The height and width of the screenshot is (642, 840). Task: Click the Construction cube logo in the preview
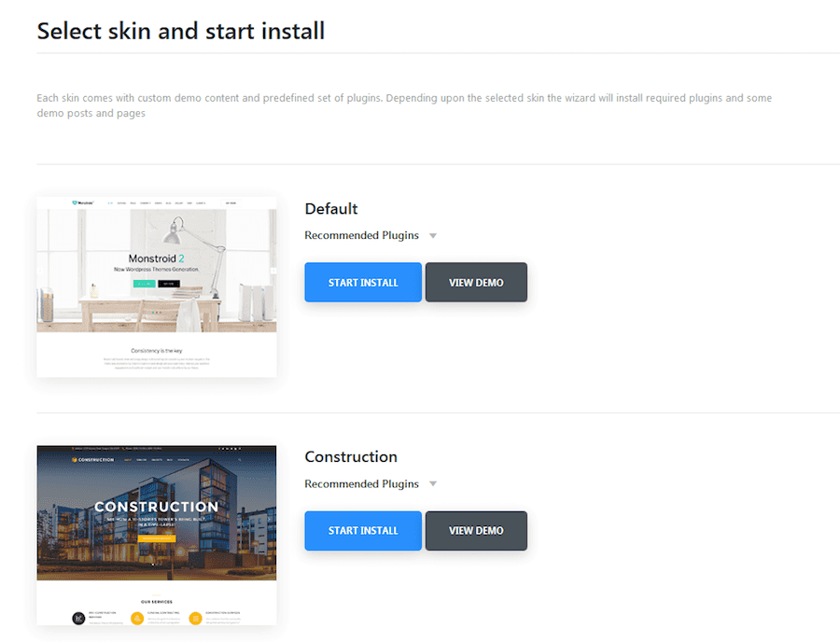pos(75,459)
